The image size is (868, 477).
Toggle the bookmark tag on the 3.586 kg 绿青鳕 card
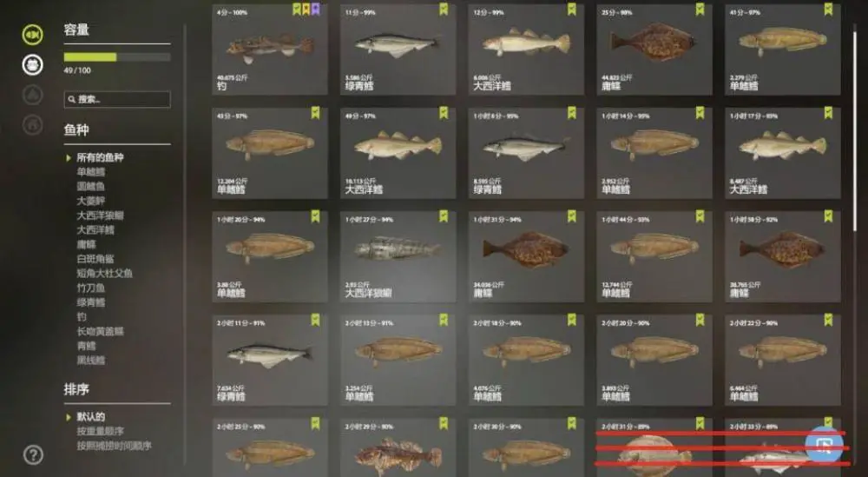pos(444,9)
